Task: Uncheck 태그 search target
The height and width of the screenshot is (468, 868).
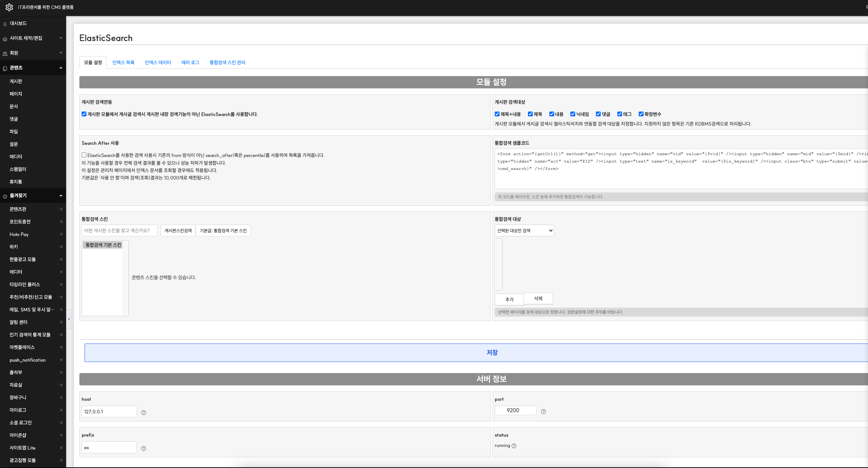Action: click(620, 114)
